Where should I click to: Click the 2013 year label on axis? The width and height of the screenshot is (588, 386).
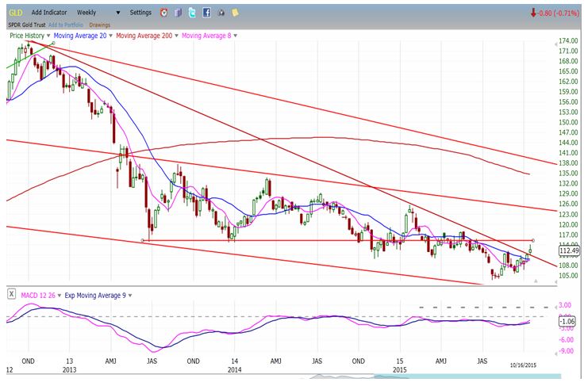pos(69,370)
